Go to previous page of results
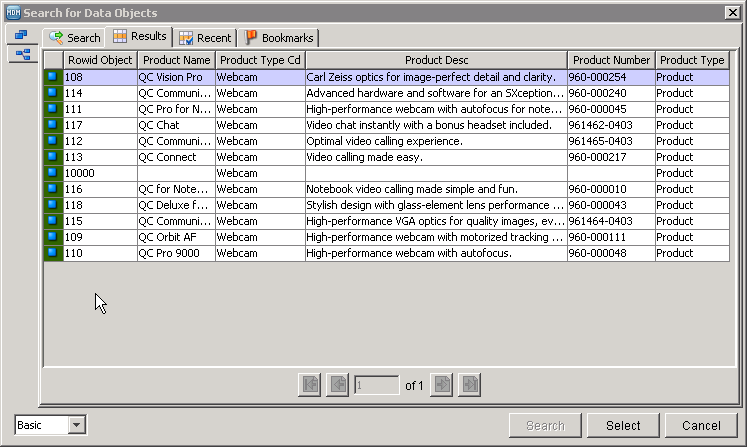 pos(338,385)
